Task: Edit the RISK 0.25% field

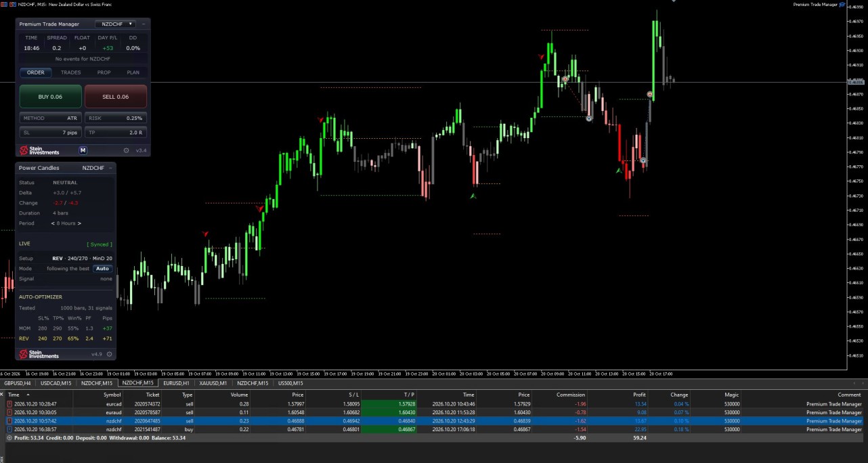Action: pos(115,118)
